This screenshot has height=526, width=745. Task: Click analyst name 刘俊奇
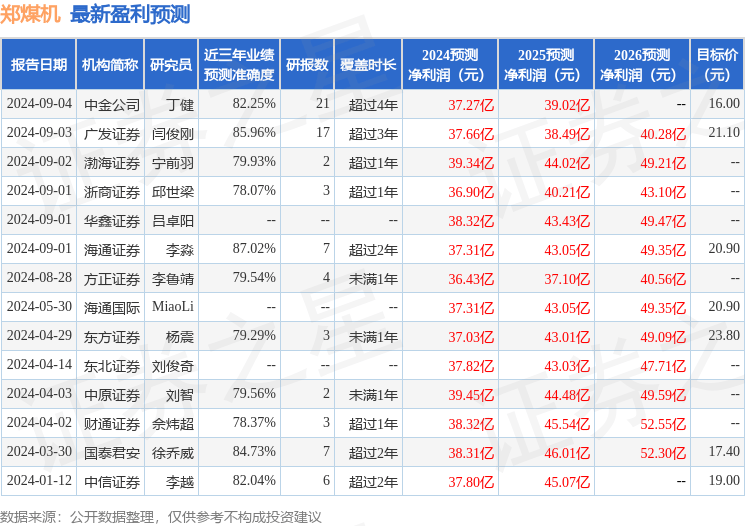[173, 365]
